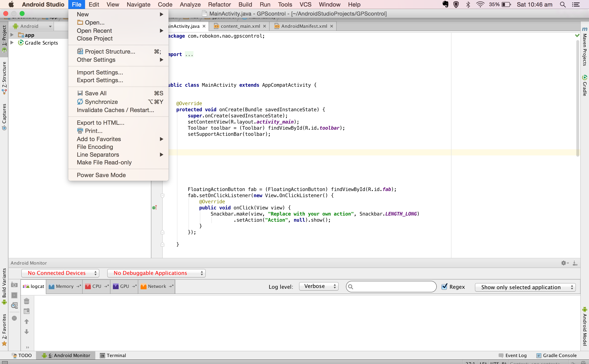This screenshot has height=364, width=589.
Task: Open the Verbose log level dropdown
Action: click(319, 286)
